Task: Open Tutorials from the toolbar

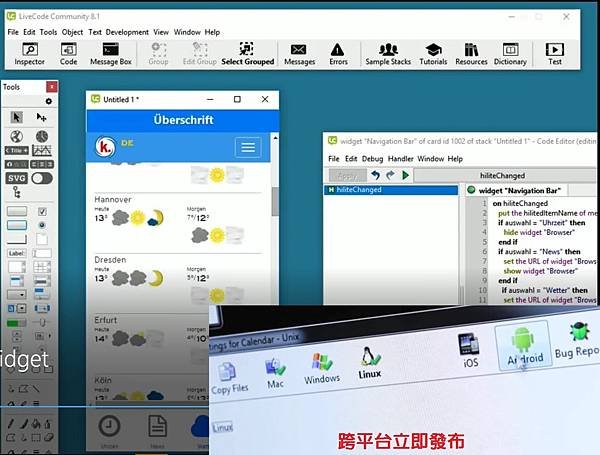Action: pos(433,54)
